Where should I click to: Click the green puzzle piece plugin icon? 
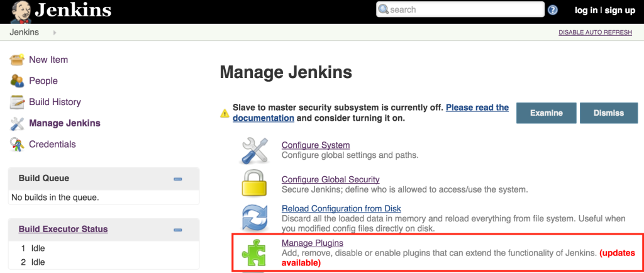254,252
